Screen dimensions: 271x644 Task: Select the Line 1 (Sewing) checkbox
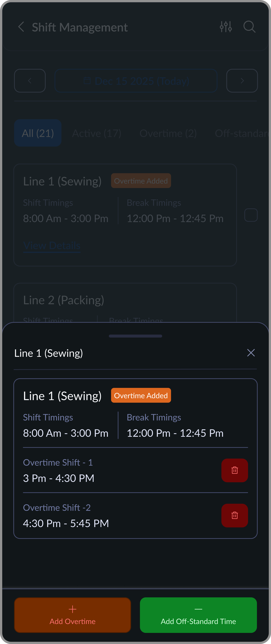tap(251, 215)
